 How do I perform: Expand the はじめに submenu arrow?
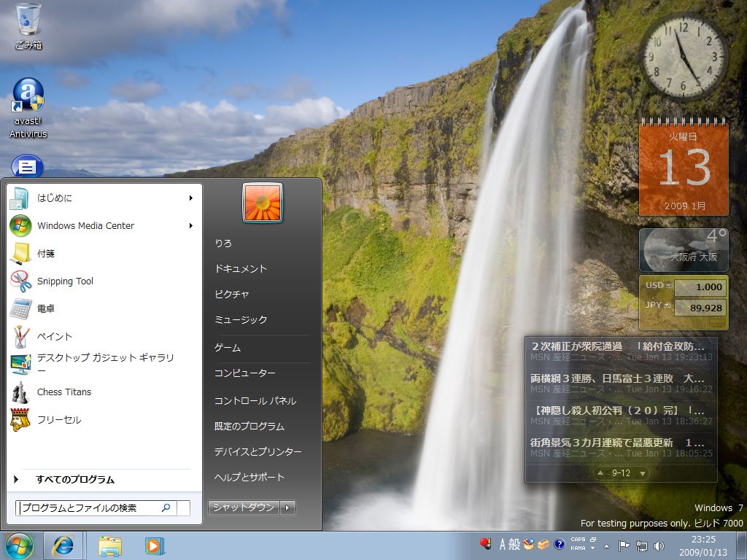pyautogui.click(x=191, y=198)
